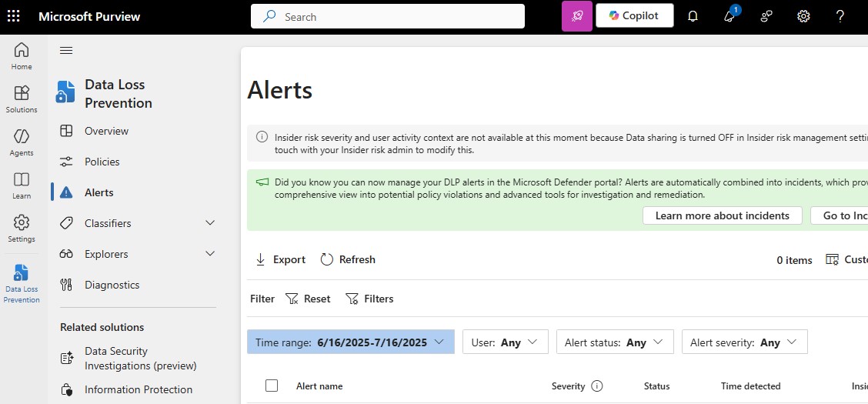The width and height of the screenshot is (868, 404).
Task: Open the Diagnostics menu item
Action: point(112,285)
